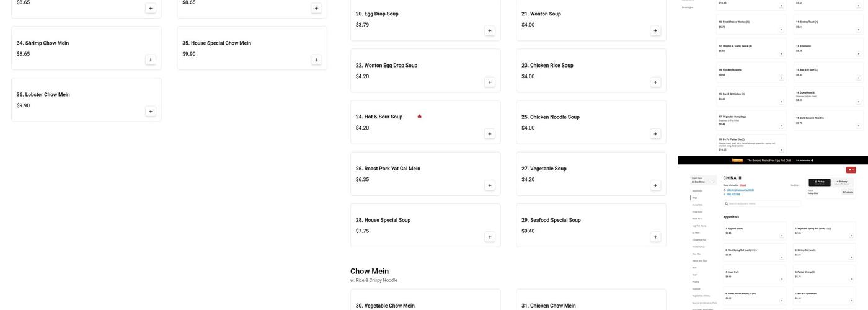
Task: Open the restaurant address link
Action: [x=740, y=190]
